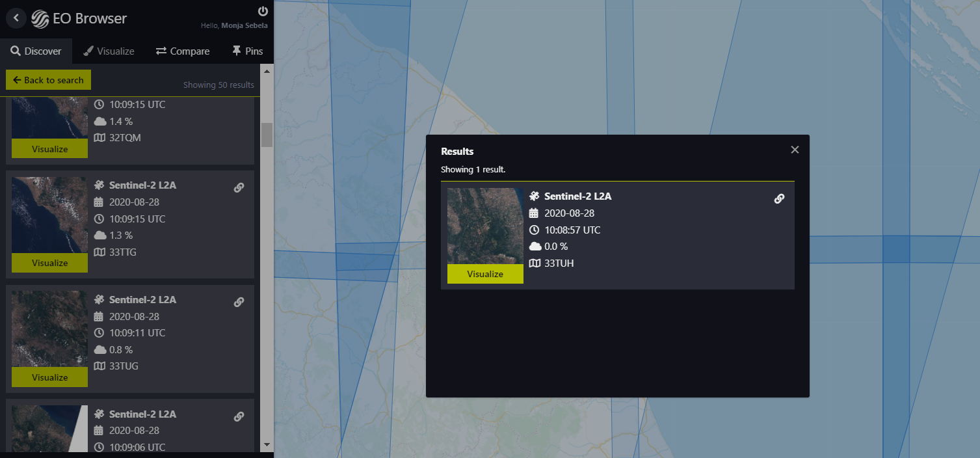
Task: Open the Pins tab
Action: pos(247,51)
